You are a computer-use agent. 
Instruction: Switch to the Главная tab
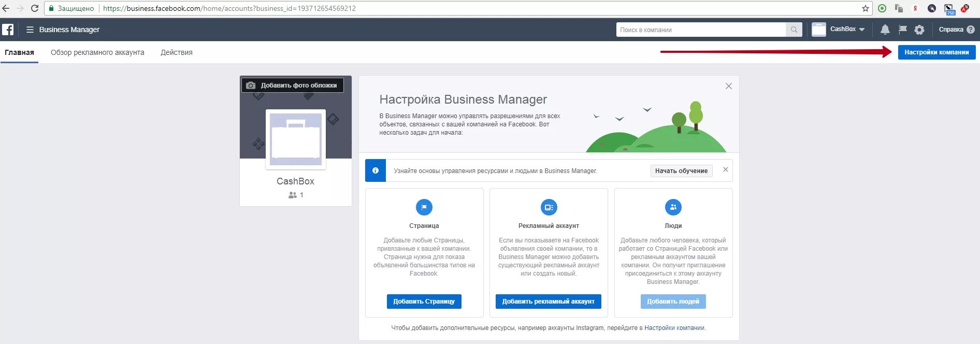[19, 52]
